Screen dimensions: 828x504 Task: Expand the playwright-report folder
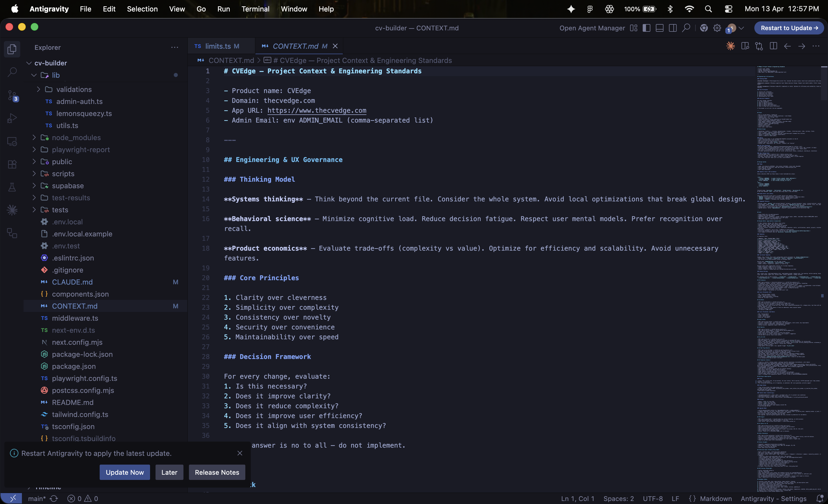point(34,149)
